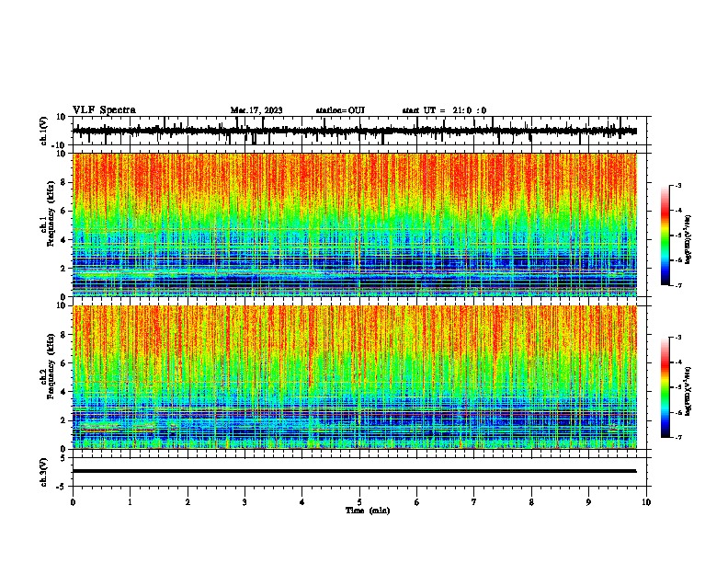Click the "station=OUI" header label
This screenshot has width=728, height=563.
[x=340, y=110]
